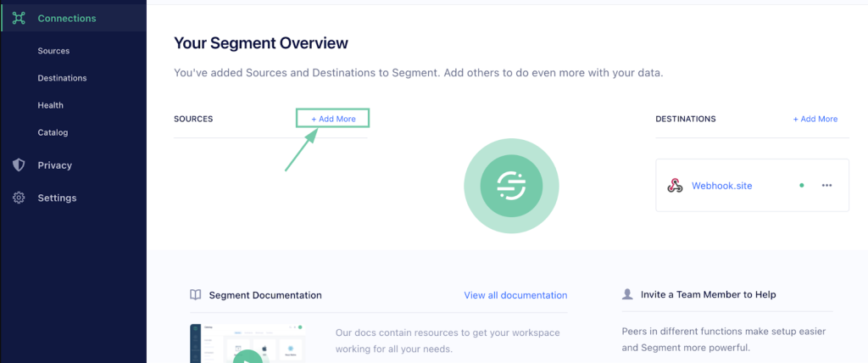This screenshot has height=363, width=868.
Task: Open the Catalog page in sidebar
Action: point(53,132)
